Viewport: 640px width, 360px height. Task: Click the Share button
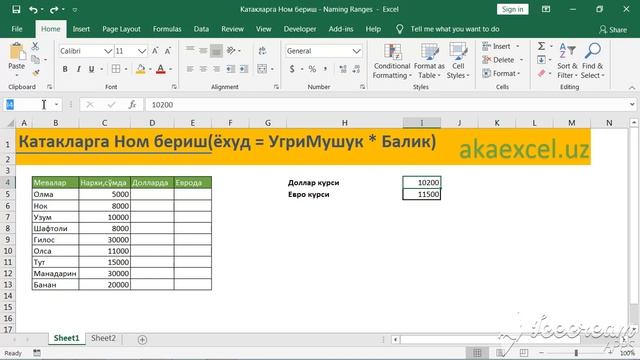point(613,29)
